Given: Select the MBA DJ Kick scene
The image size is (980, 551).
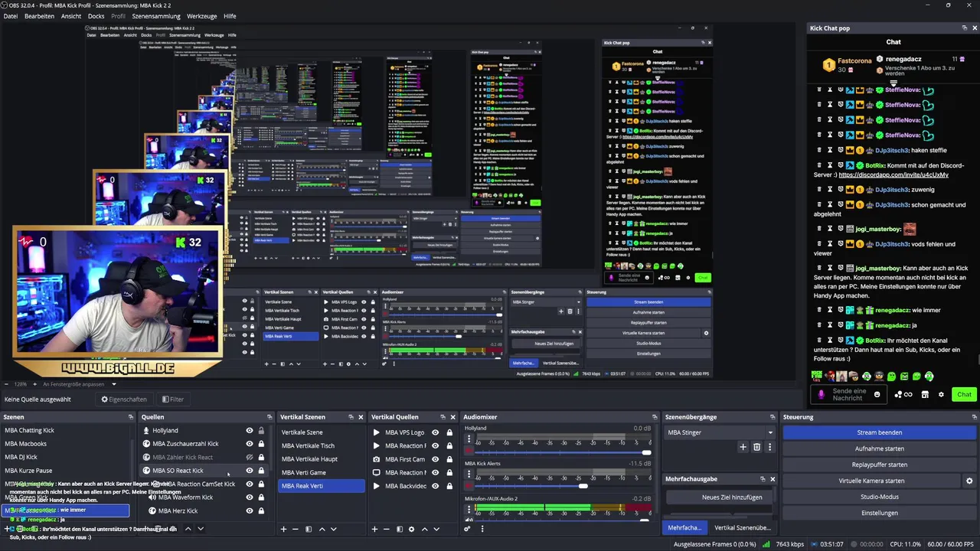Looking at the screenshot, I should [66, 457].
